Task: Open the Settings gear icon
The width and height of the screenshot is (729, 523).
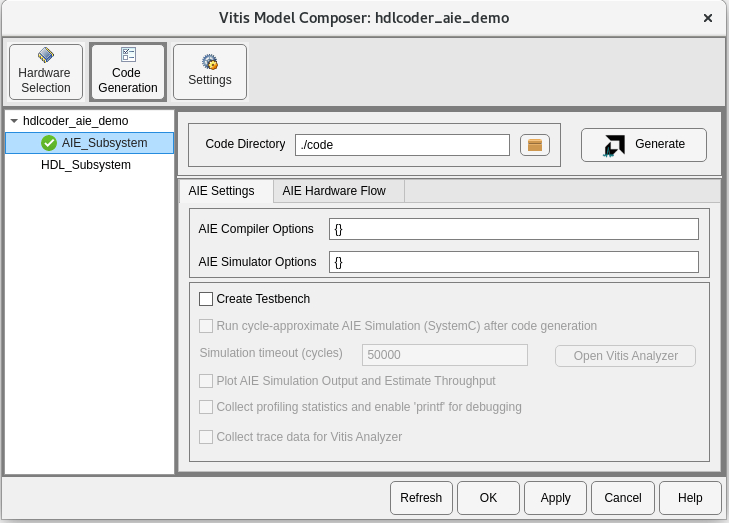Action: 210,61
